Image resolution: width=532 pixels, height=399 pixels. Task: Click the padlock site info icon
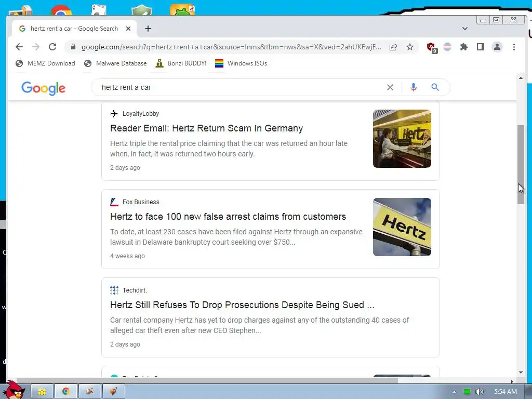[x=73, y=47]
